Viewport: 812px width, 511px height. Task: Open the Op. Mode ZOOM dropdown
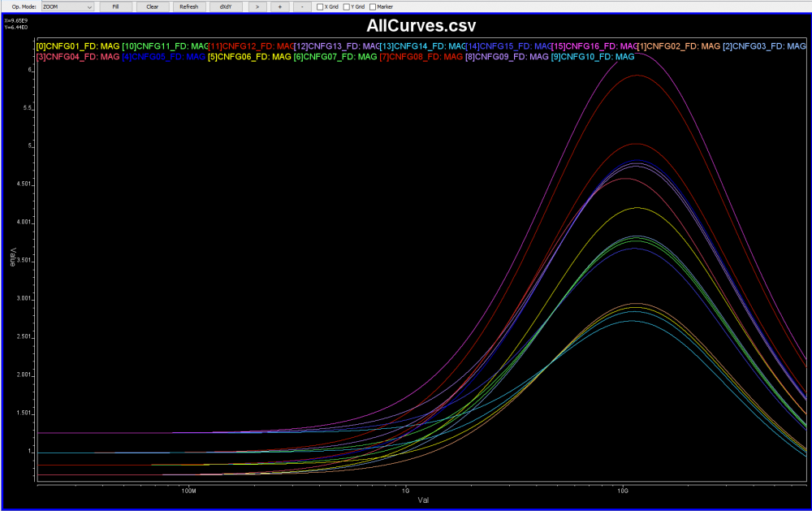click(x=67, y=6)
